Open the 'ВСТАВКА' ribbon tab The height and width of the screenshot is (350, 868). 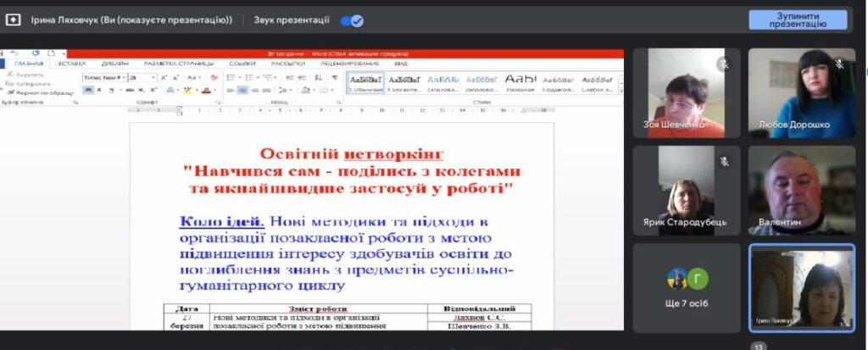[x=72, y=64]
